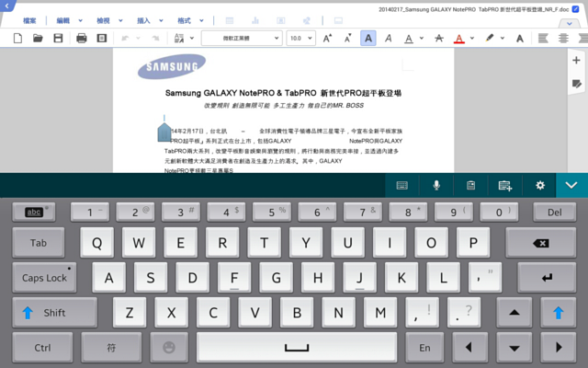Tap the blue text cursor handle
The image size is (588, 368).
pyautogui.click(x=164, y=132)
